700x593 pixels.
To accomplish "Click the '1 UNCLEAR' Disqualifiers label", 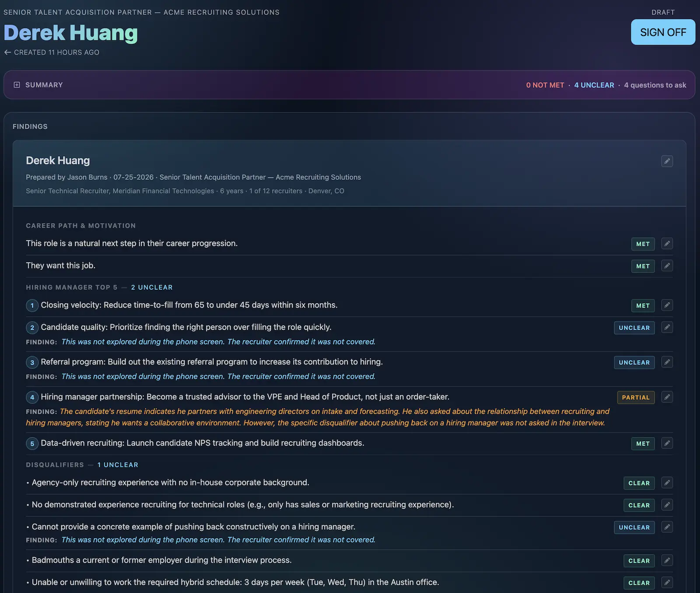I will 118,465.
